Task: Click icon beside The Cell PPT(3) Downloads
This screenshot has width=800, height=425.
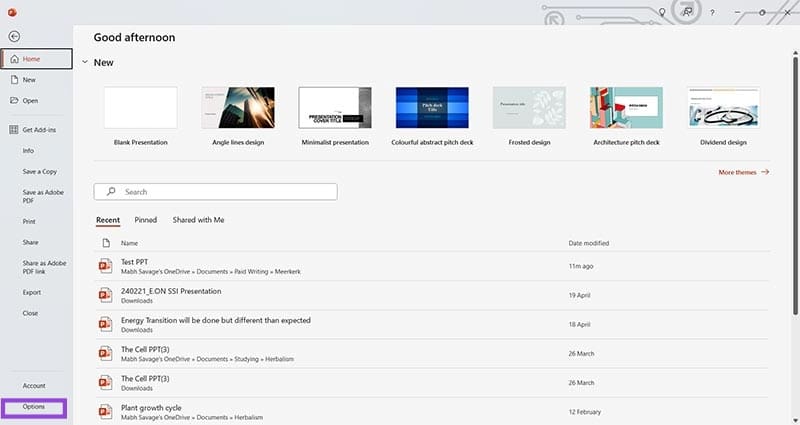Action: pyautogui.click(x=106, y=382)
